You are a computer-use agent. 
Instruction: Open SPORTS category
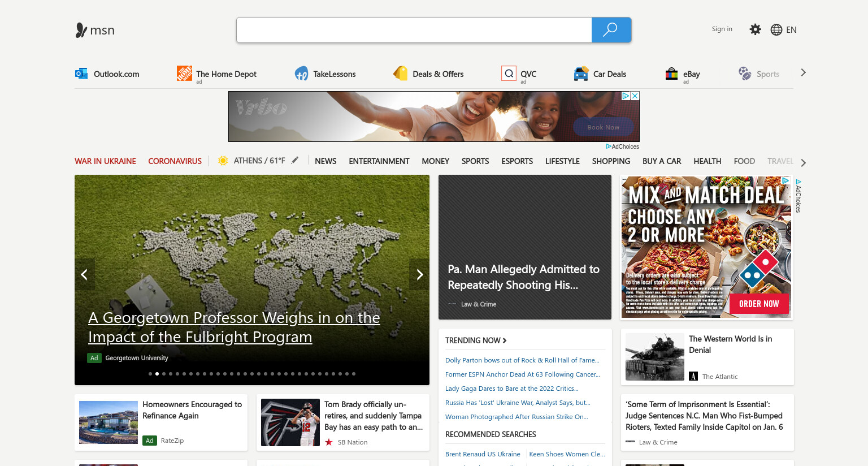click(475, 161)
